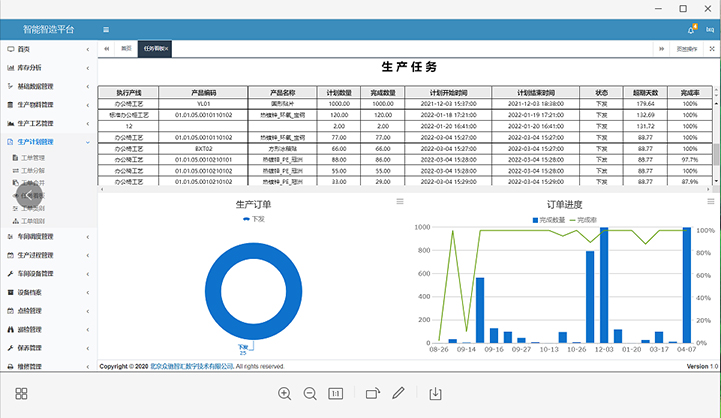Viewport: 721px width, 418px height.
Task: Toggle 完成数量 legend in 订单进度 chart
Action: point(548,218)
